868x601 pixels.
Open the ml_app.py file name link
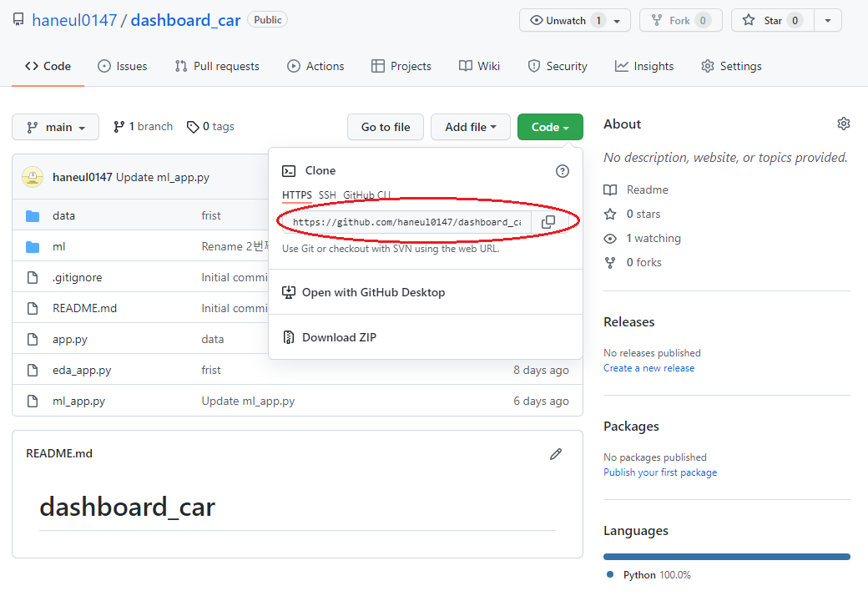[x=78, y=402]
